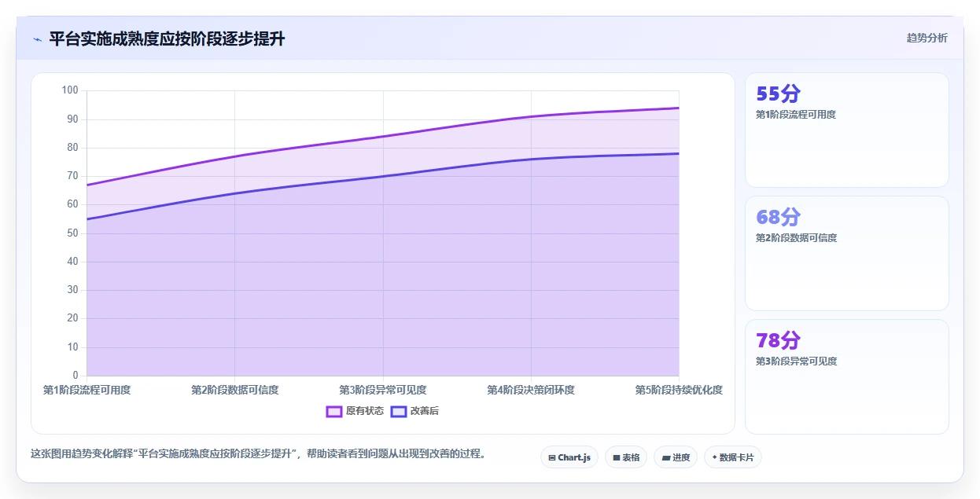Click card caption 第2阶段数据可信度 under 68分

point(796,238)
